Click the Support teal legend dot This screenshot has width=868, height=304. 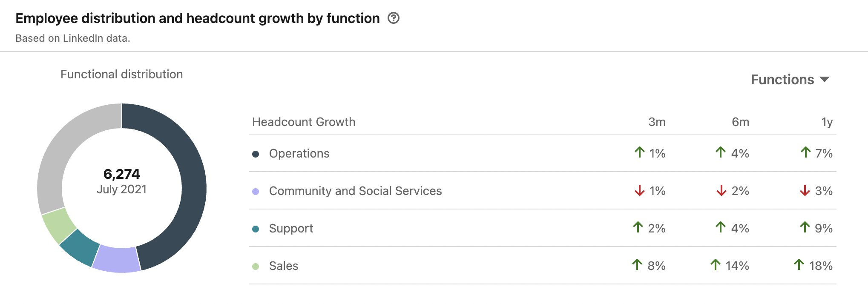[x=256, y=229]
